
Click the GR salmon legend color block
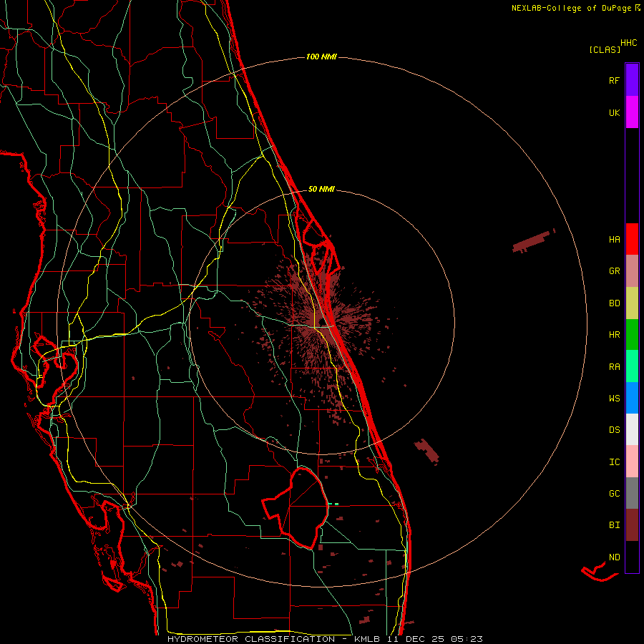[x=632, y=270]
